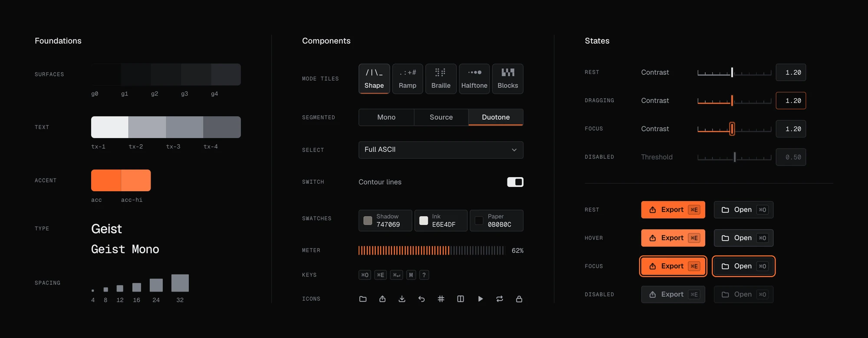
Task: Click the Export button in the Hover row
Action: (x=673, y=238)
